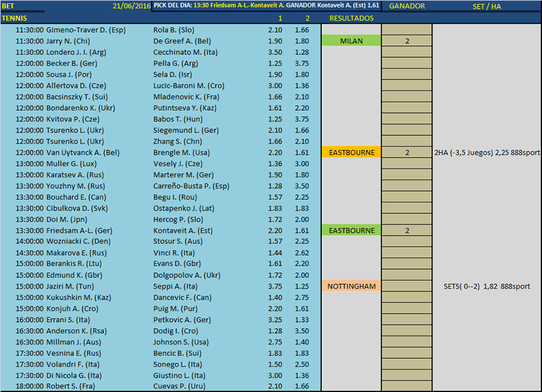Click Rola B. (Slo) player cell
Viewport: 542px width, 392px height.
tap(173, 30)
